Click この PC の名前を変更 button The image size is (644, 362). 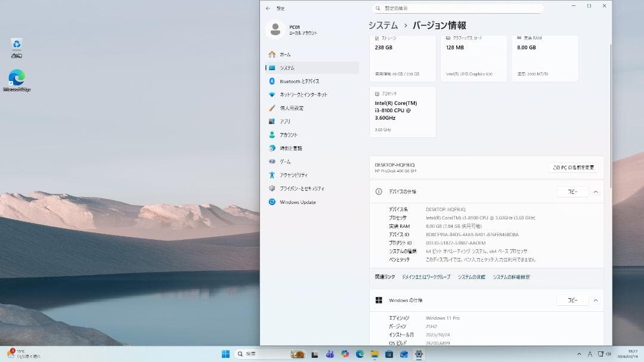pyautogui.click(x=574, y=168)
